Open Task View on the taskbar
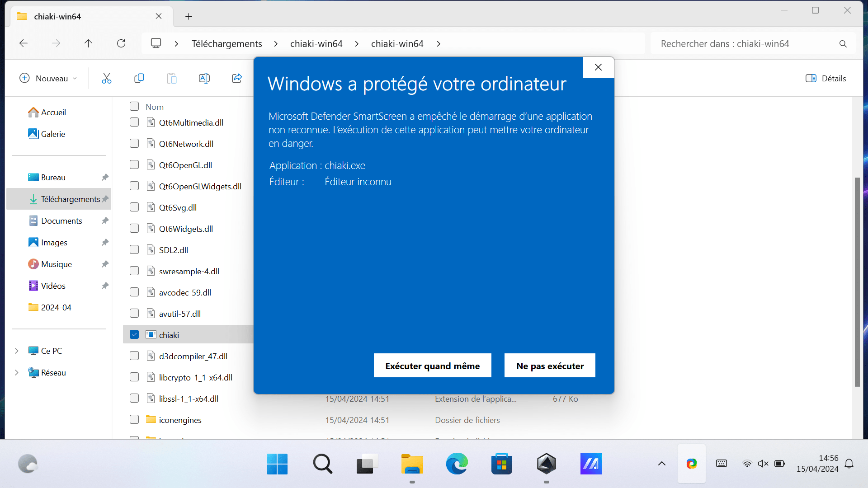868x488 pixels. 367,464
